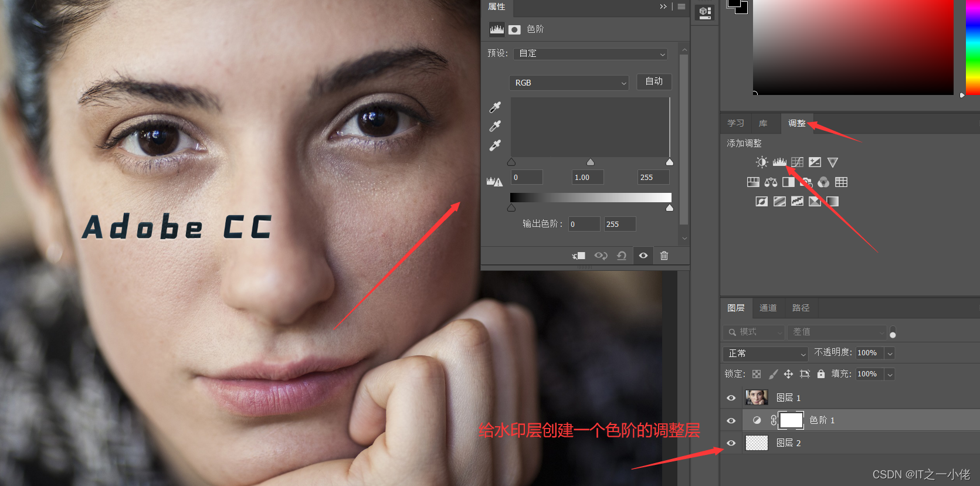Click the output levels 255 field
The height and width of the screenshot is (486, 980).
pos(620,225)
